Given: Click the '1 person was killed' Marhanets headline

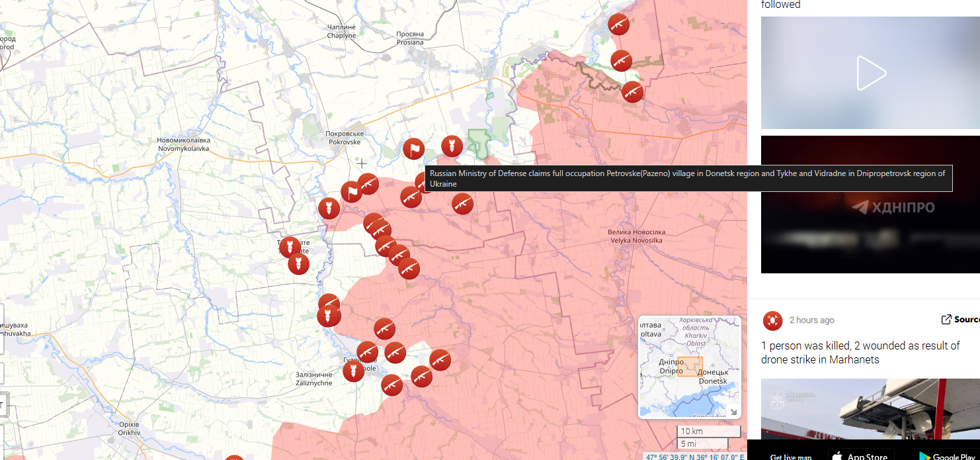Looking at the screenshot, I should click(860, 353).
